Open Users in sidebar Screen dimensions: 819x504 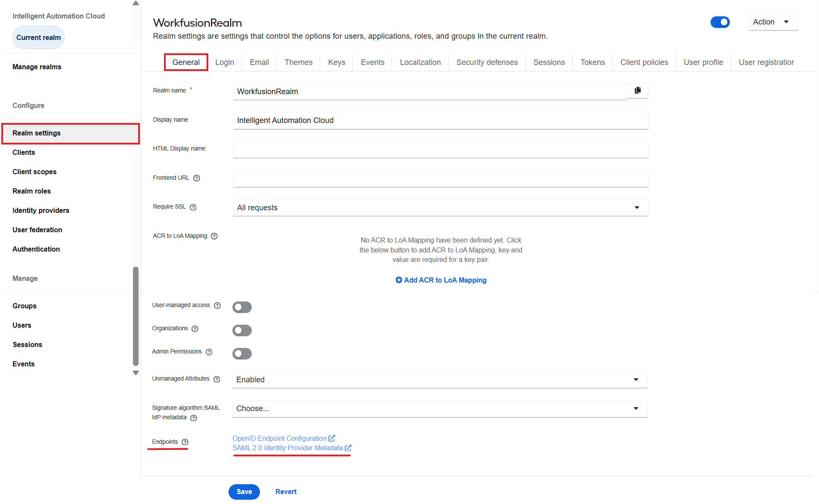[x=22, y=326]
